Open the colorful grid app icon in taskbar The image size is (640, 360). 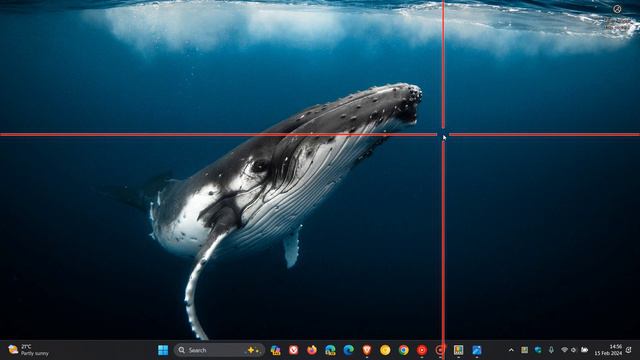(458, 350)
